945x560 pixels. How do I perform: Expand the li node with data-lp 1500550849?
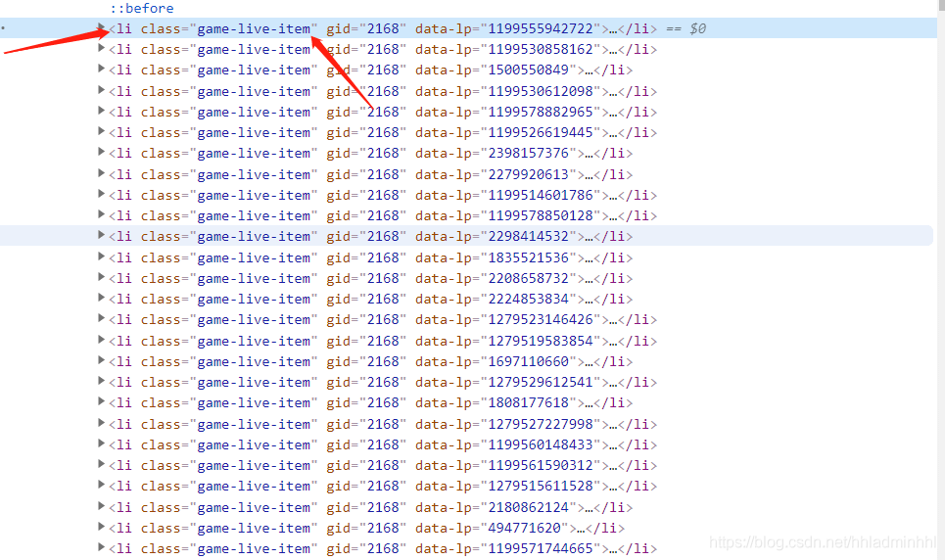click(101, 69)
